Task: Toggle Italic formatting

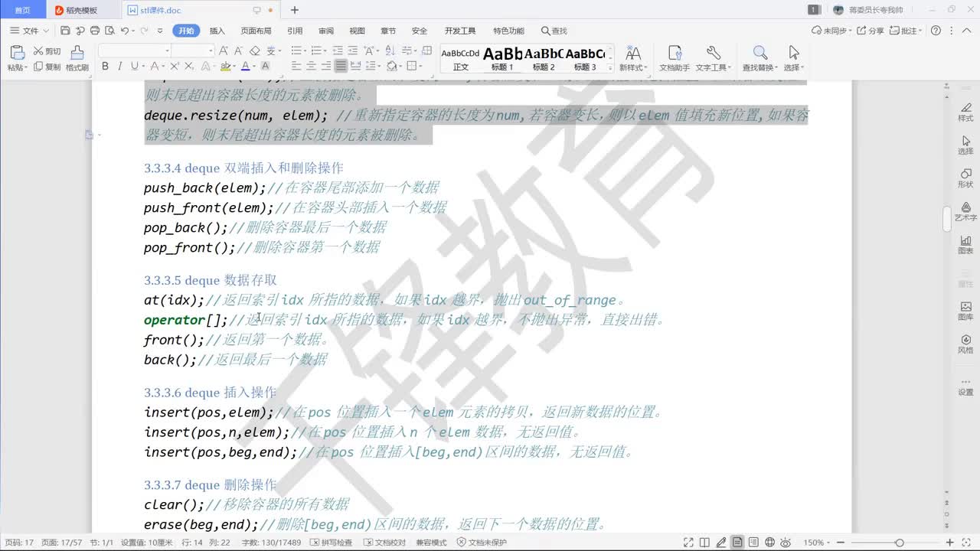Action: pyautogui.click(x=120, y=67)
